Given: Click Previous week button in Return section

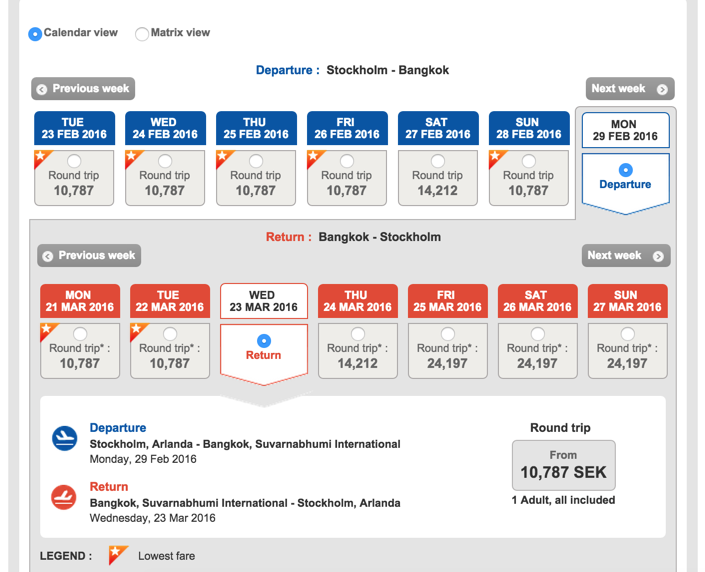Looking at the screenshot, I should [x=89, y=256].
